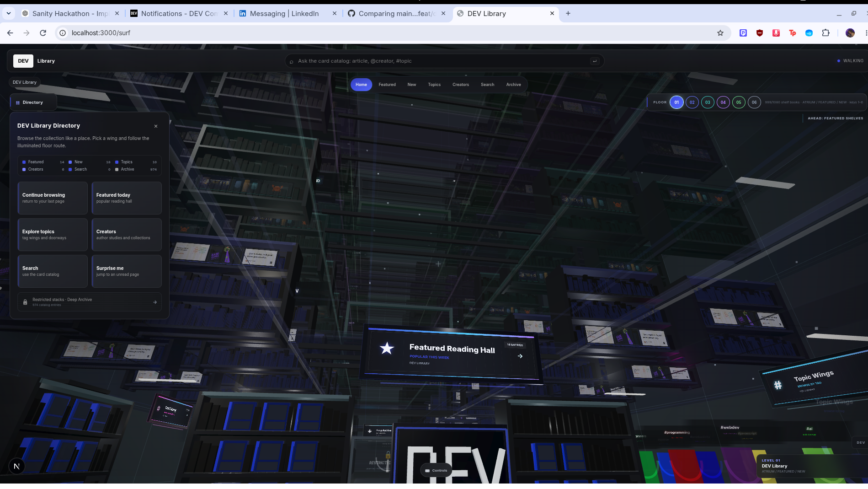868x489 pixels.
Task: Click the arrow on Featured Reading Hall card
Action: coord(520,356)
